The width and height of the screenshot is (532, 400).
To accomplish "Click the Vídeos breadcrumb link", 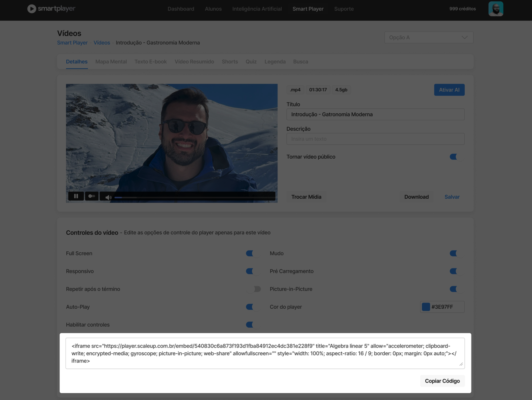I will click(102, 43).
